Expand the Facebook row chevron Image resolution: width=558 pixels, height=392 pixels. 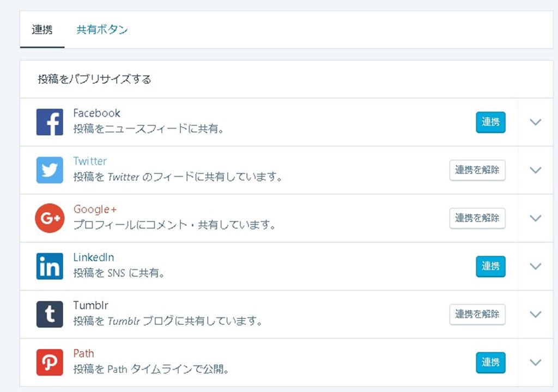(535, 122)
